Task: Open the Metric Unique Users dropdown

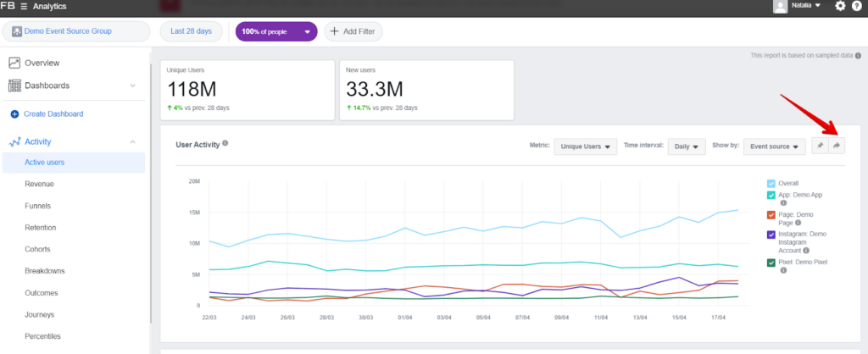Action: tap(584, 147)
